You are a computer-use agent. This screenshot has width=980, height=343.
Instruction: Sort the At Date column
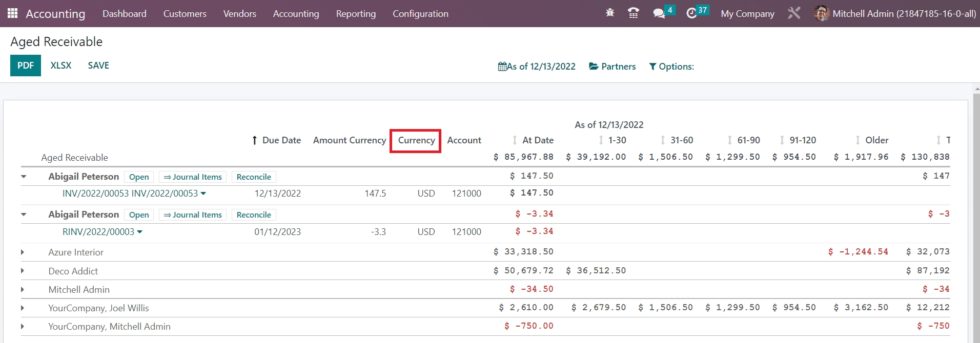click(515, 140)
